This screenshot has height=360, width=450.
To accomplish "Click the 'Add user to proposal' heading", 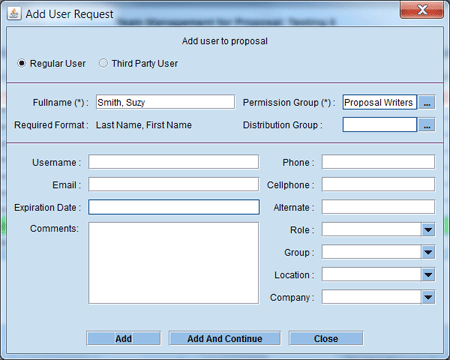I will (x=225, y=41).
